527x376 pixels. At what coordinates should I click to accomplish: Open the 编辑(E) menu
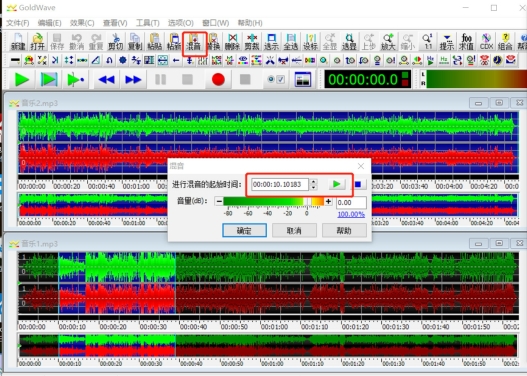(x=49, y=23)
